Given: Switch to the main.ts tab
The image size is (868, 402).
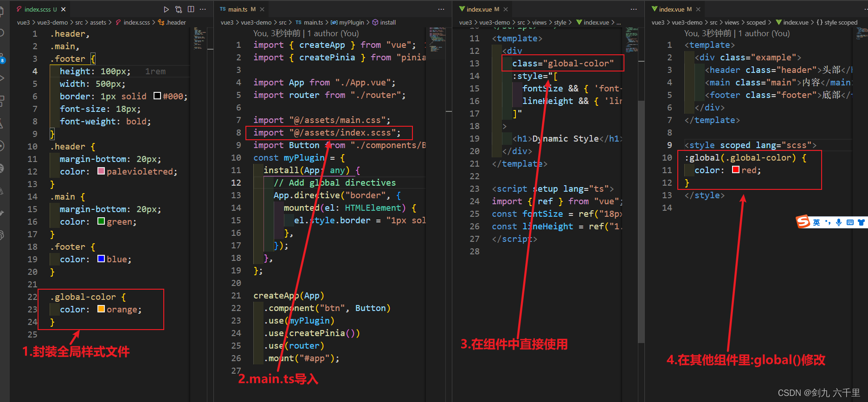Looking at the screenshot, I should [242, 9].
